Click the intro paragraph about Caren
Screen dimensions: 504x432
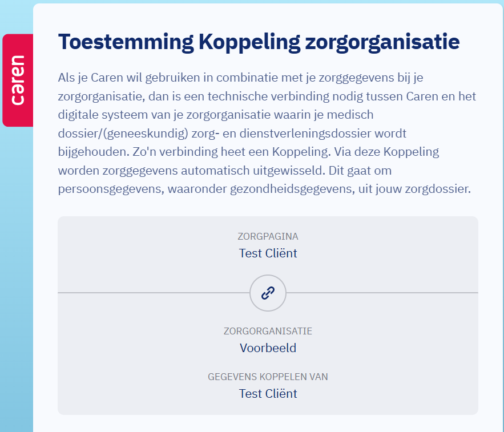267,133
